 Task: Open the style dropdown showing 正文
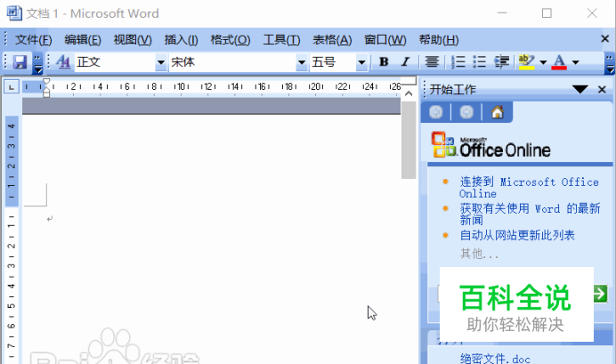pyautogui.click(x=161, y=62)
